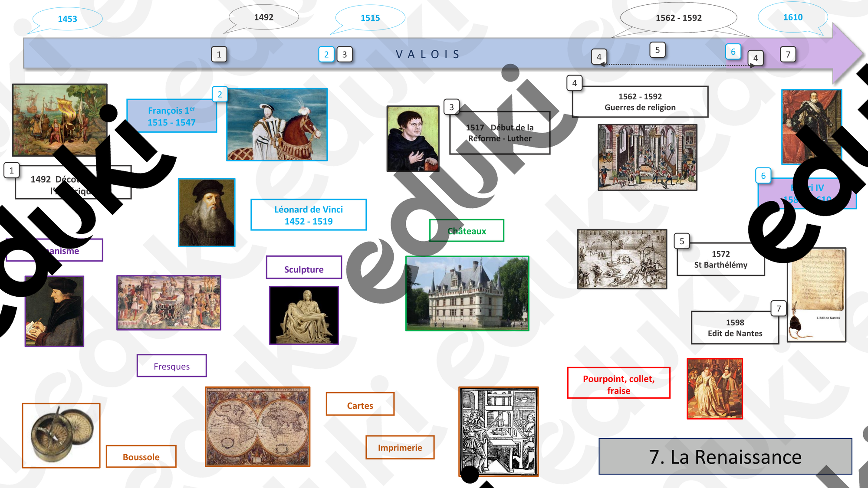Select number 1 badge beside the 1492 text box
Image resolution: width=868 pixels, height=488 pixels.
pos(12,171)
